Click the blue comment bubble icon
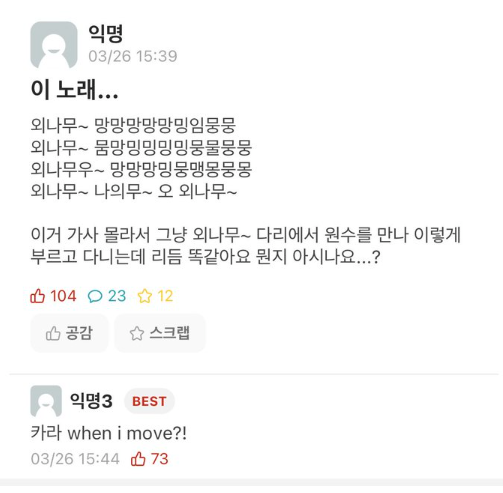 pos(95,296)
